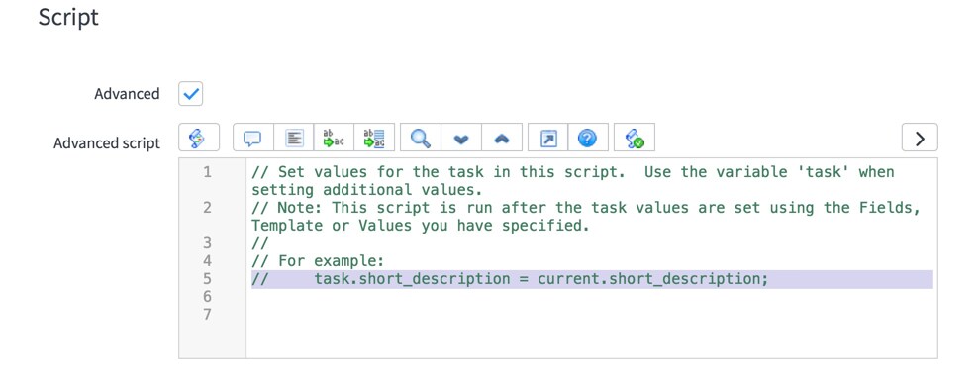Click line number 1 in the gutter

pyautogui.click(x=207, y=172)
